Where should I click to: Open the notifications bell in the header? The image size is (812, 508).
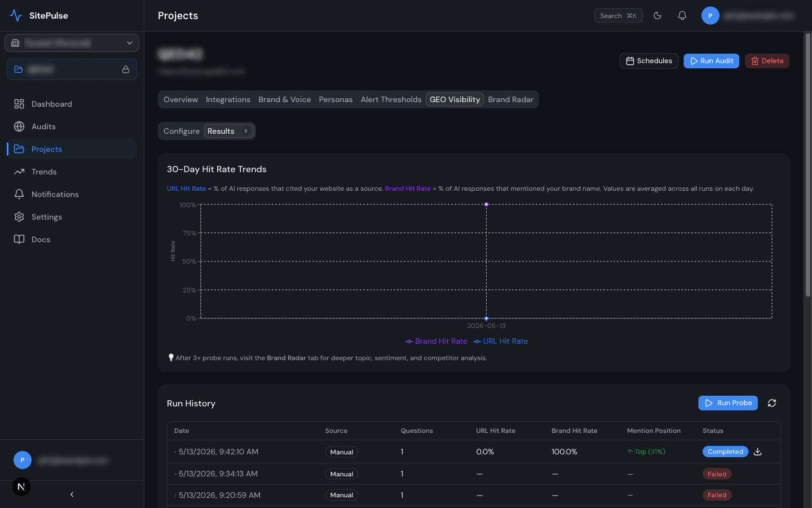coord(682,16)
